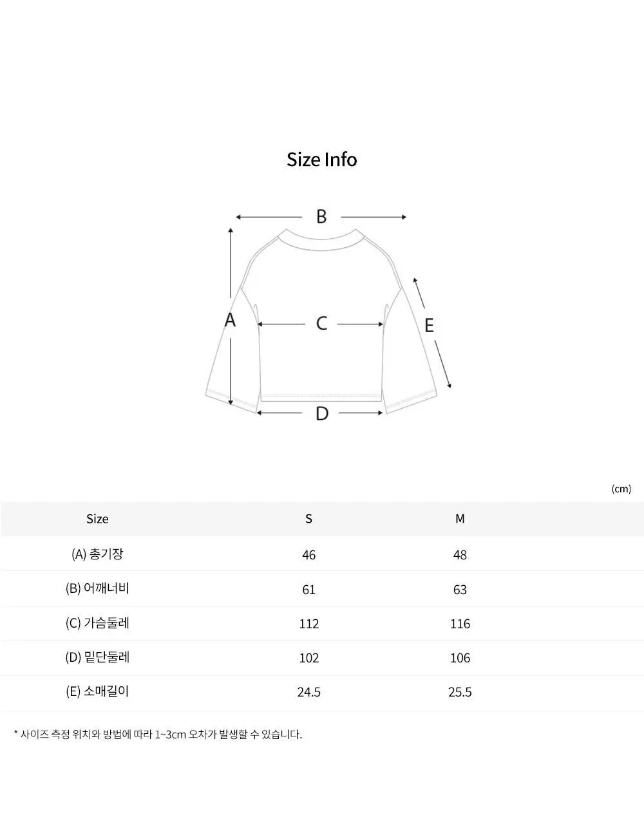Select the letter A length marker
This screenshot has height=824, width=644.
click(230, 319)
